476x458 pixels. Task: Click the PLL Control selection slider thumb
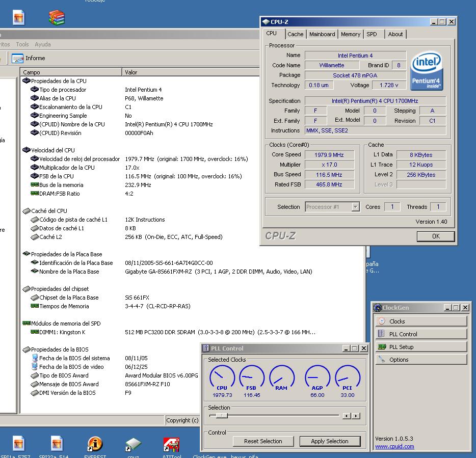222,416
